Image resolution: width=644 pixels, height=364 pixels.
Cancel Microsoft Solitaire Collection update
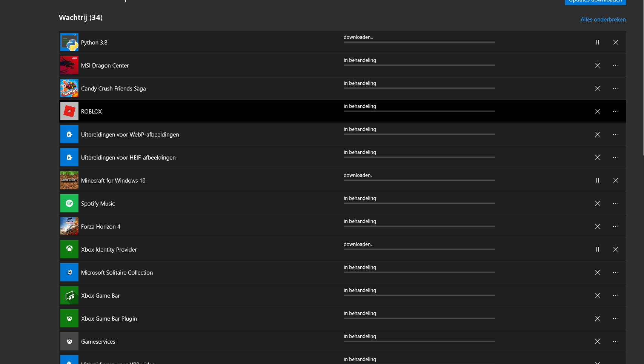pos(598,272)
